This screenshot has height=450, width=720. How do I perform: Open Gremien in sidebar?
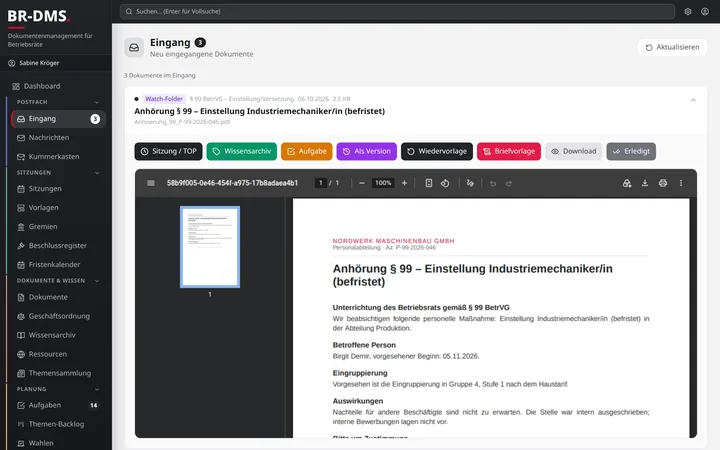pyautogui.click(x=58, y=227)
